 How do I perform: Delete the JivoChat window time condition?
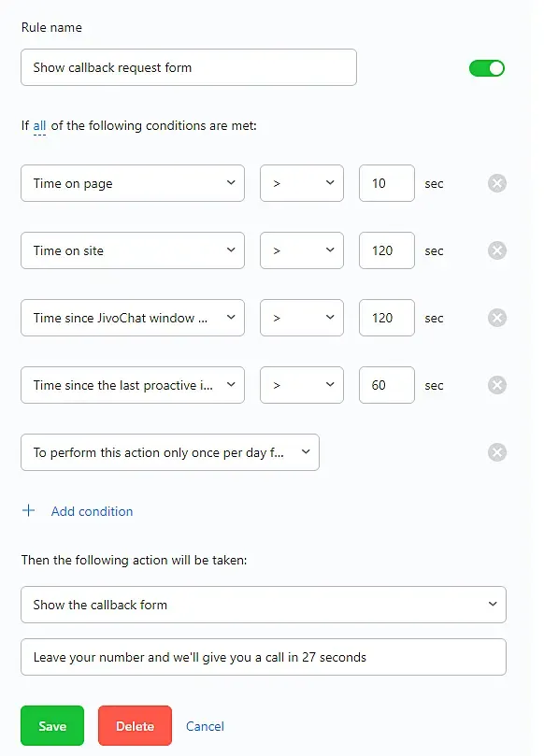496,318
